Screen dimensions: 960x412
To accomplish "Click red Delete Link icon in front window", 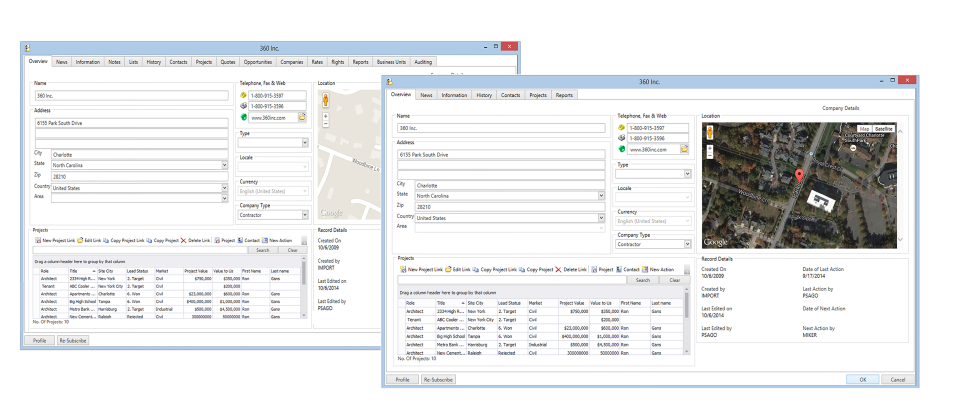I will coord(558,269).
